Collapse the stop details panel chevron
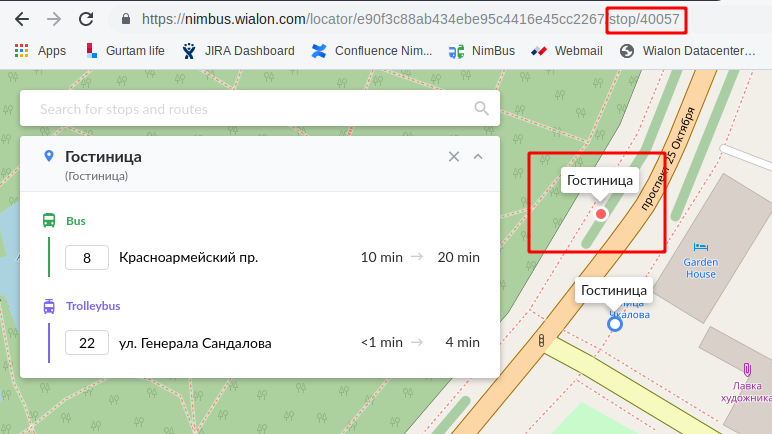The image size is (772, 434). click(478, 156)
